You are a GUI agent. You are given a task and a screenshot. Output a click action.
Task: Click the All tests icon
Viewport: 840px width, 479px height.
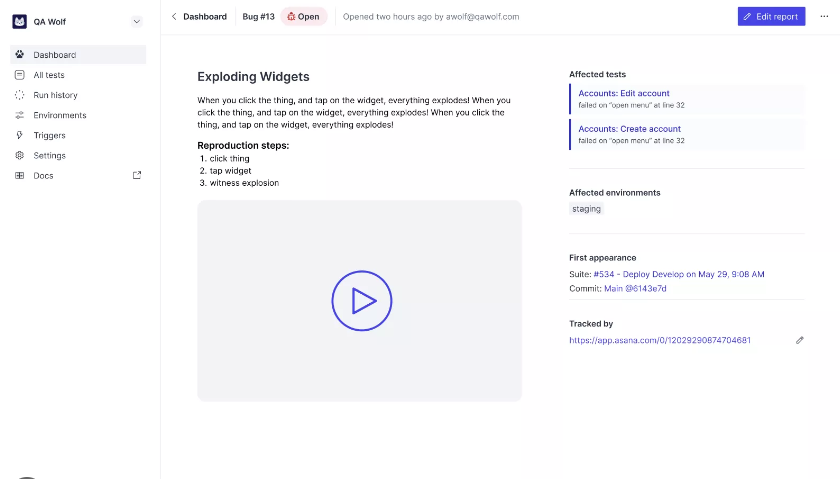(20, 75)
